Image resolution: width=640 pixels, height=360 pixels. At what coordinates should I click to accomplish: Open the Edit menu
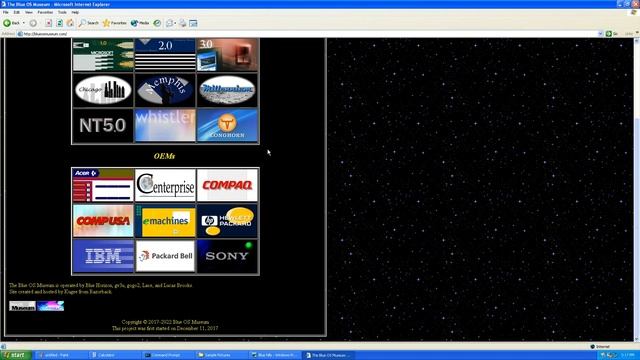[x=17, y=12]
